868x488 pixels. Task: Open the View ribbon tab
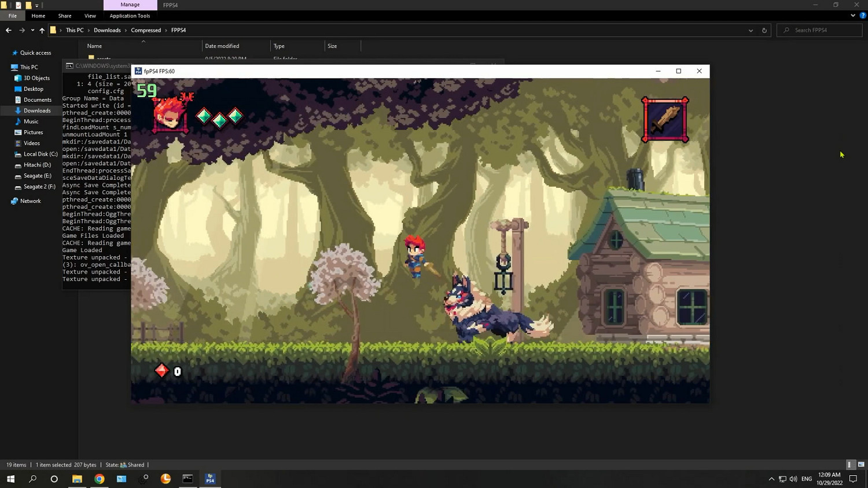pyautogui.click(x=90, y=16)
